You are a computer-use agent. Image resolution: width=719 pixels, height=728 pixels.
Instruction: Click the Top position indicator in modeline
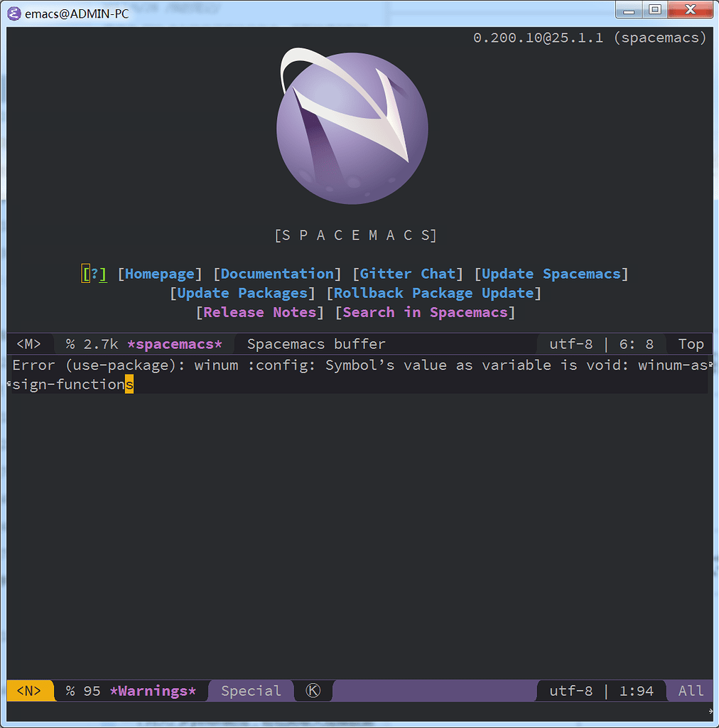pyautogui.click(x=688, y=343)
